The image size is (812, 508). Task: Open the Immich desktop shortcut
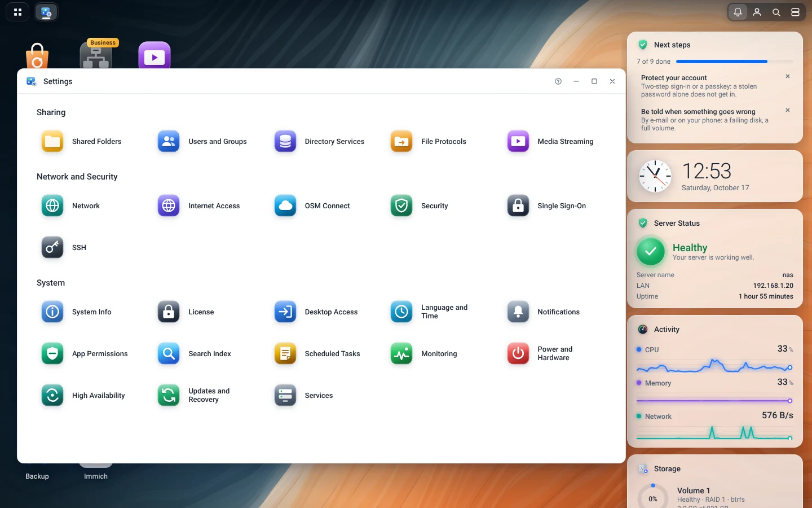coord(96,476)
